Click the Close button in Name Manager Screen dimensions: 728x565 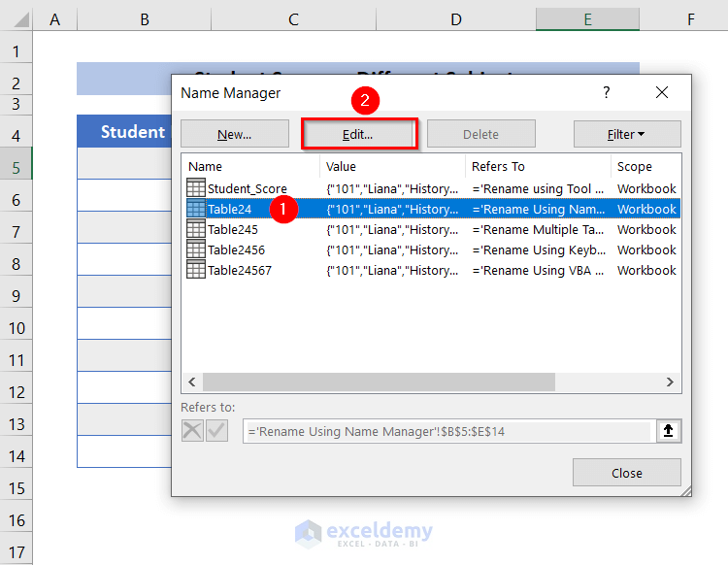click(x=627, y=473)
